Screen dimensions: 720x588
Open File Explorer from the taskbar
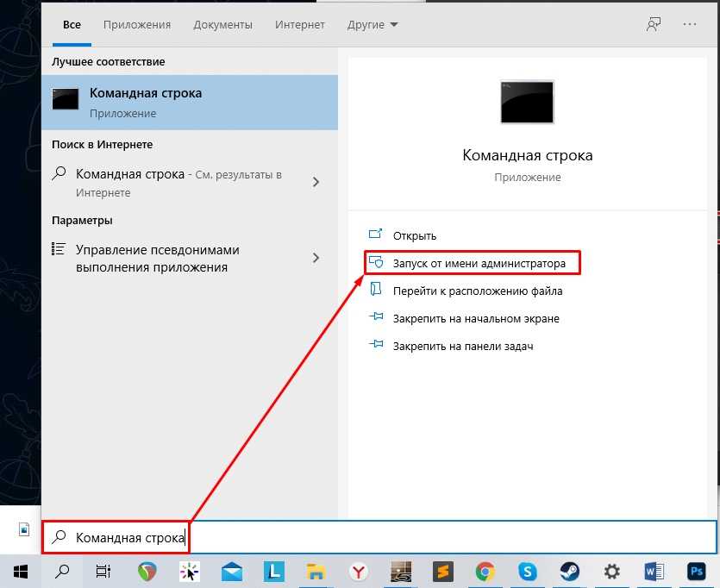pos(316,571)
